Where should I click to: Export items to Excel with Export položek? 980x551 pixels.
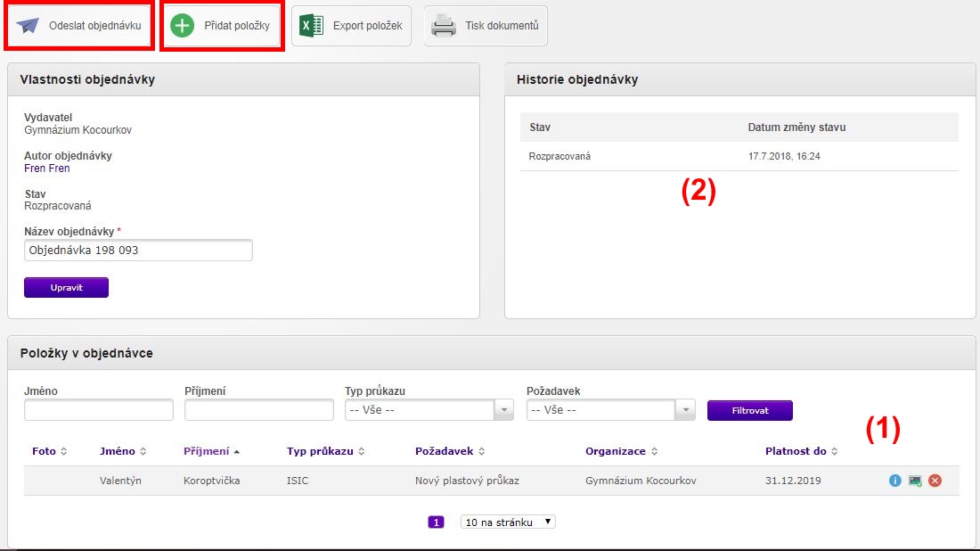coord(351,26)
